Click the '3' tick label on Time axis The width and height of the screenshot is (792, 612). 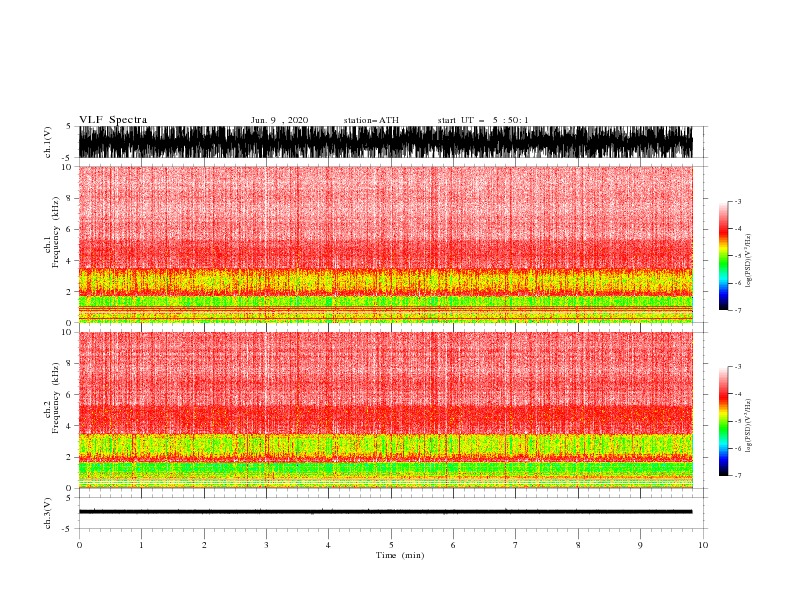pos(266,545)
